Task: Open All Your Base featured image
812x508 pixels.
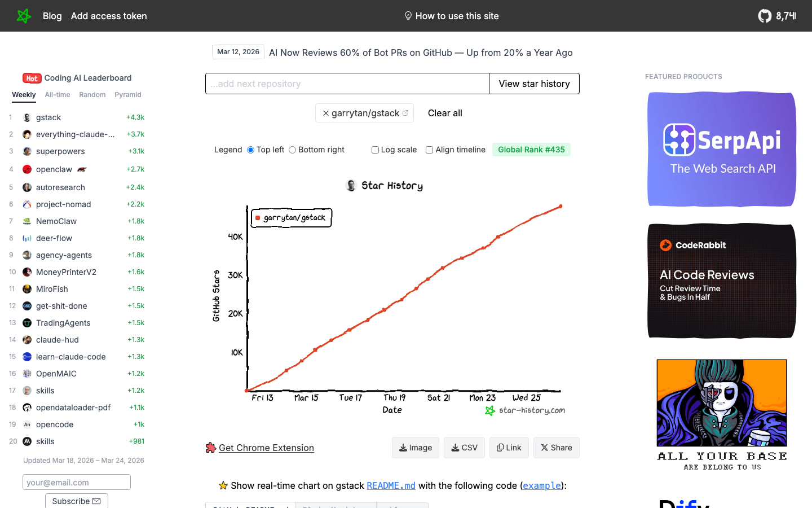Action: pyautogui.click(x=722, y=415)
